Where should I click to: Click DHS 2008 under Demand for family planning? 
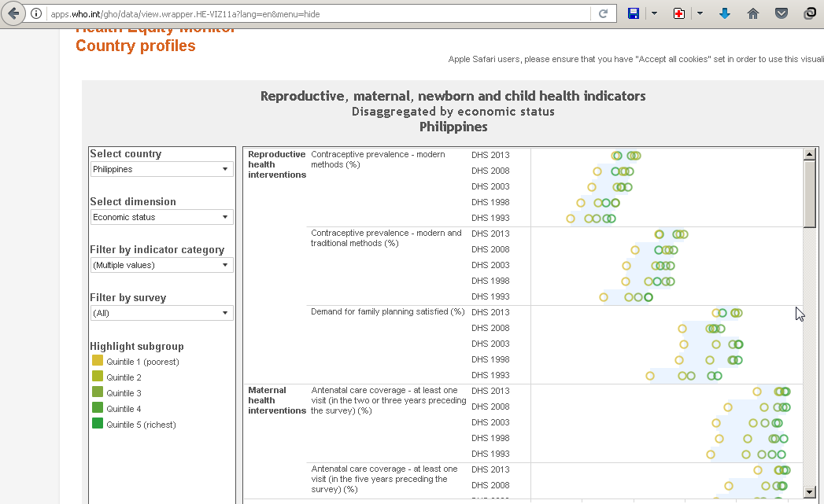[x=490, y=328]
